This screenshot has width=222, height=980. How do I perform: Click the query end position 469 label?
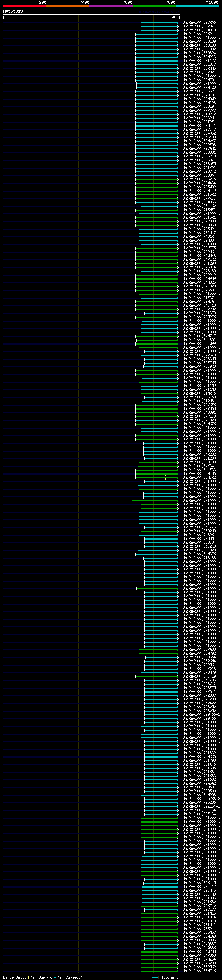click(175, 17)
